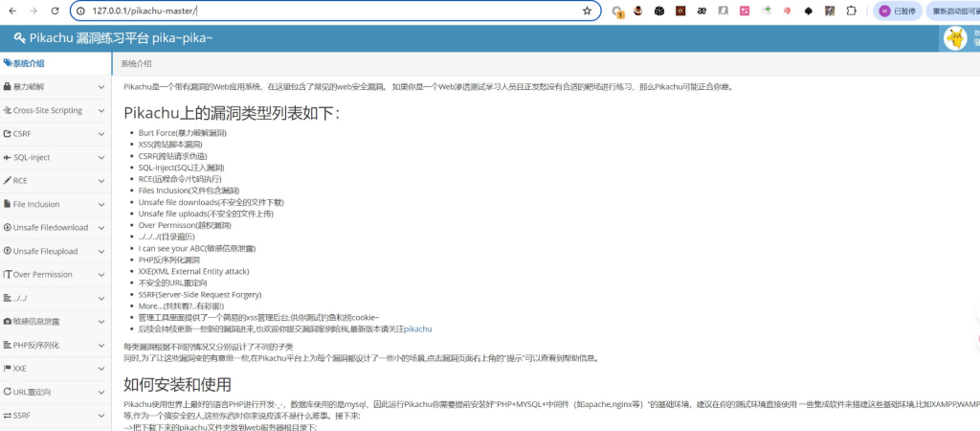Expand File Inclusion submenu chevron
980x431 pixels.
pyautogui.click(x=101, y=204)
